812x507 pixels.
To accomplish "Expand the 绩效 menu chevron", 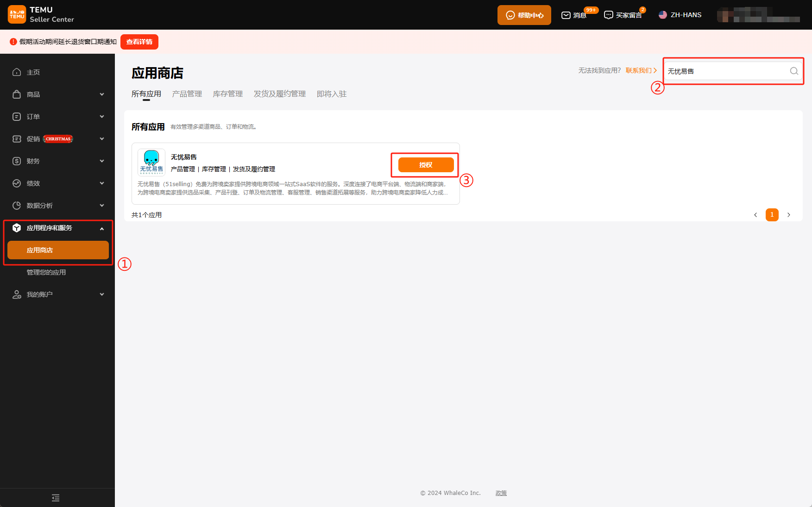I will (x=102, y=183).
